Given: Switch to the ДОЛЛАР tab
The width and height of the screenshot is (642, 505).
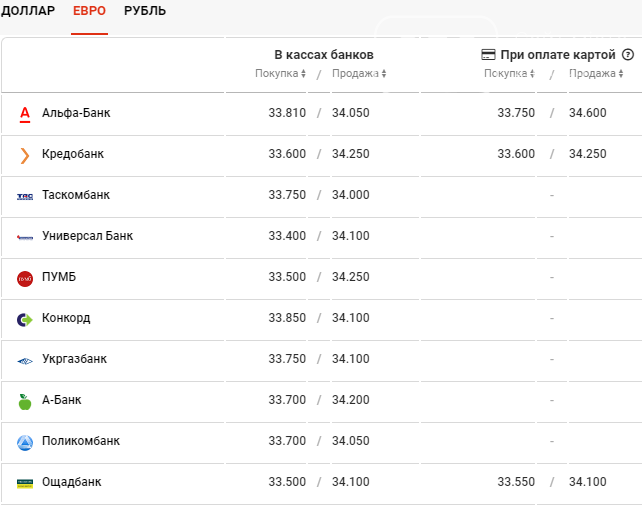Looking at the screenshot, I should (28, 11).
